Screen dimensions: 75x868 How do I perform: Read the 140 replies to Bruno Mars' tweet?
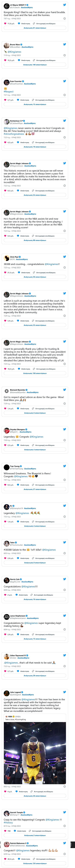tap(35, 65)
